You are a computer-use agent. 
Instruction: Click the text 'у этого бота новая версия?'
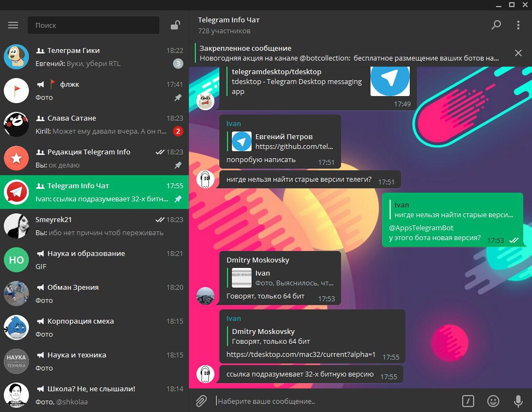(x=435, y=237)
